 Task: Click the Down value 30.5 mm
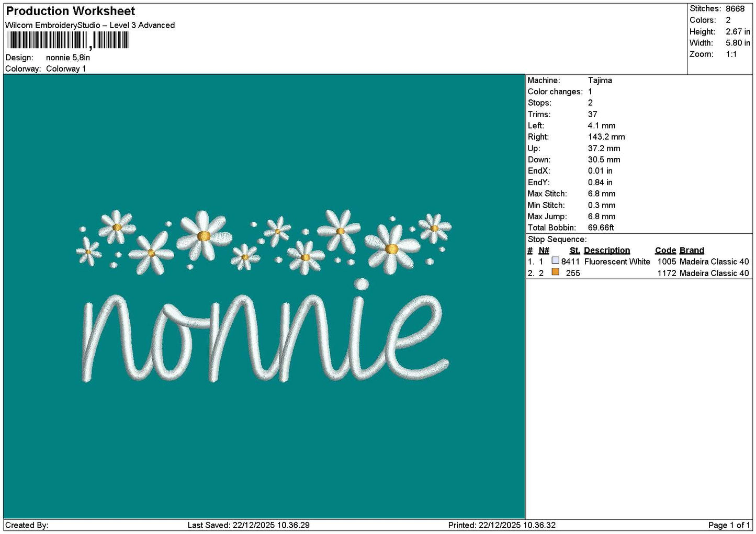(604, 160)
